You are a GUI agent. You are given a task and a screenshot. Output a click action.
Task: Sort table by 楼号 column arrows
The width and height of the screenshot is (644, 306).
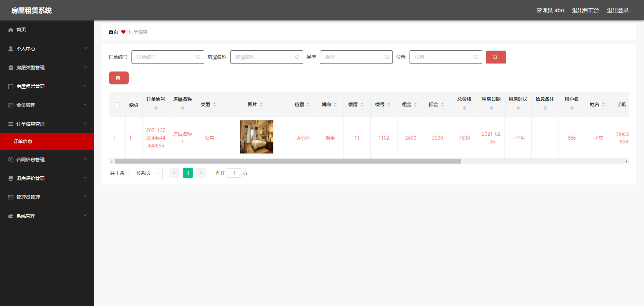(x=389, y=104)
